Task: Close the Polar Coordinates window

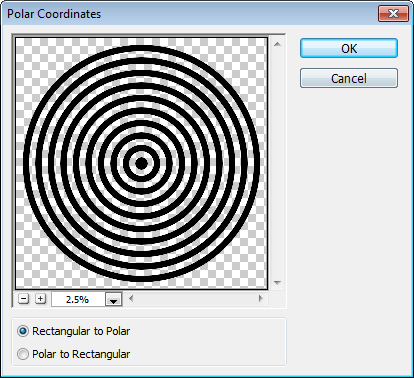Action: click(393, 13)
